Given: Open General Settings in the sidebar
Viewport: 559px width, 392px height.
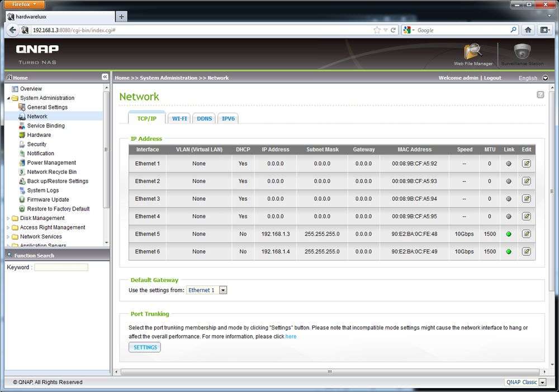Looking at the screenshot, I should 47,107.
